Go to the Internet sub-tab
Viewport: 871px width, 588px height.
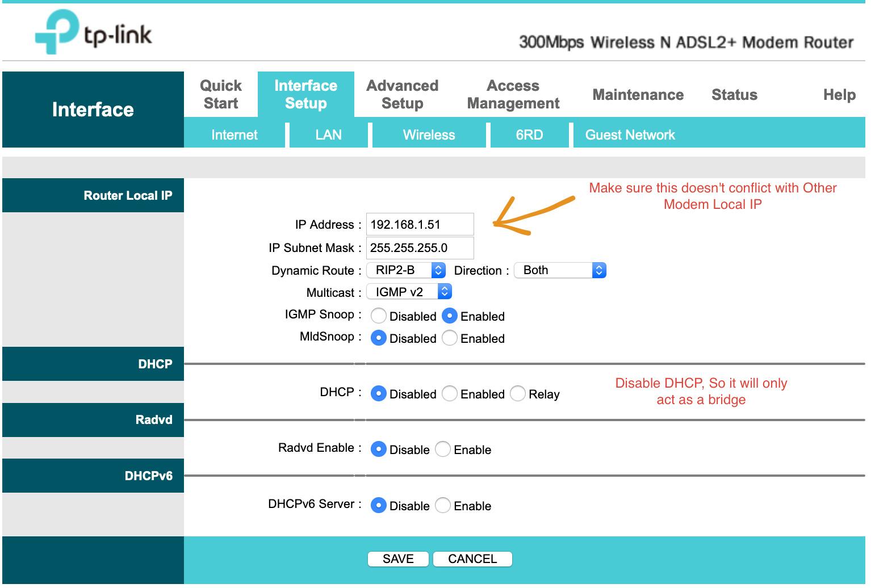235,135
